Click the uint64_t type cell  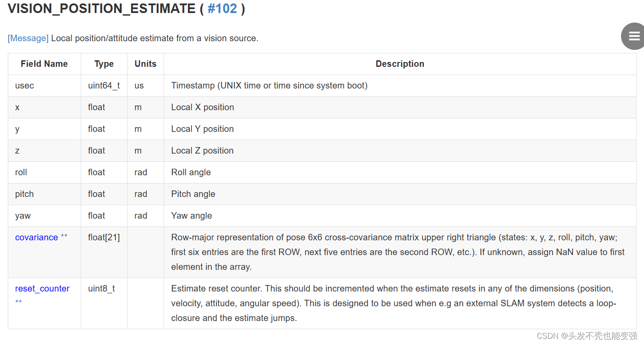104,85
